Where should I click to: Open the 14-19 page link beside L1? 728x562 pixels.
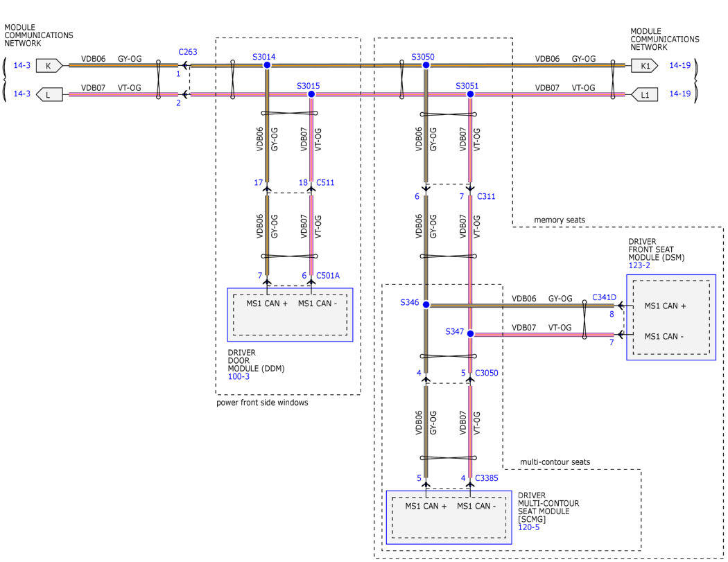(679, 94)
